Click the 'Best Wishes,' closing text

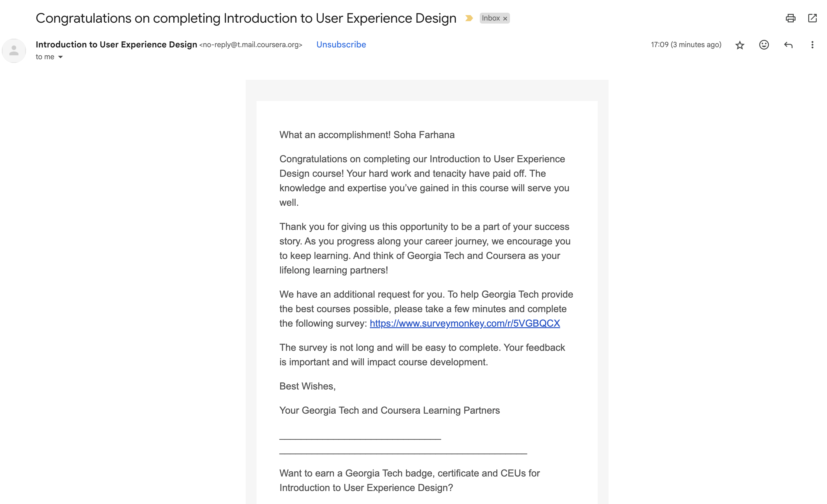pos(307,386)
